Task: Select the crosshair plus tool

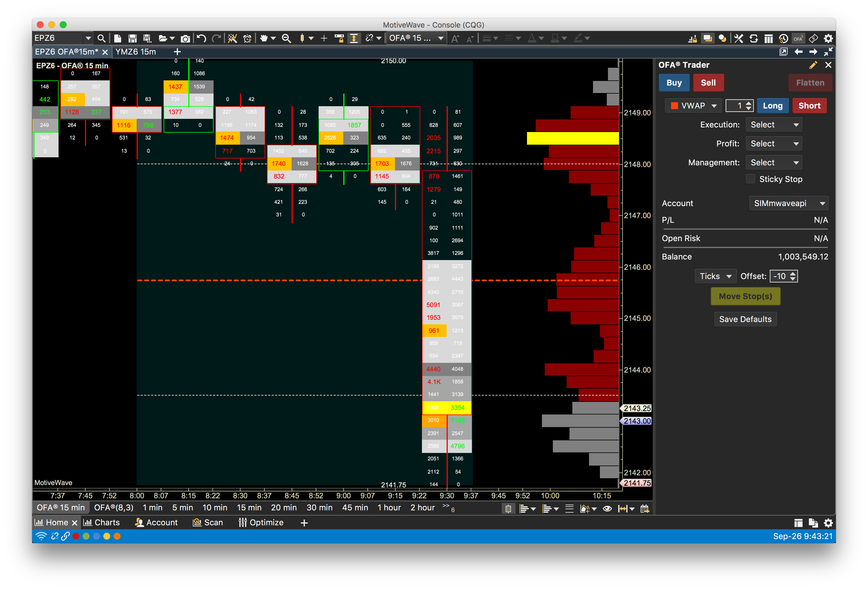Action: (324, 38)
